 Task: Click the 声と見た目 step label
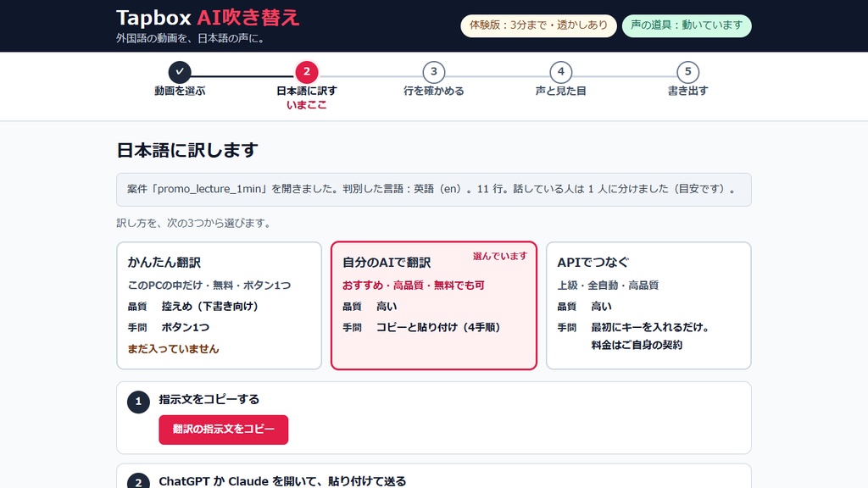point(561,91)
